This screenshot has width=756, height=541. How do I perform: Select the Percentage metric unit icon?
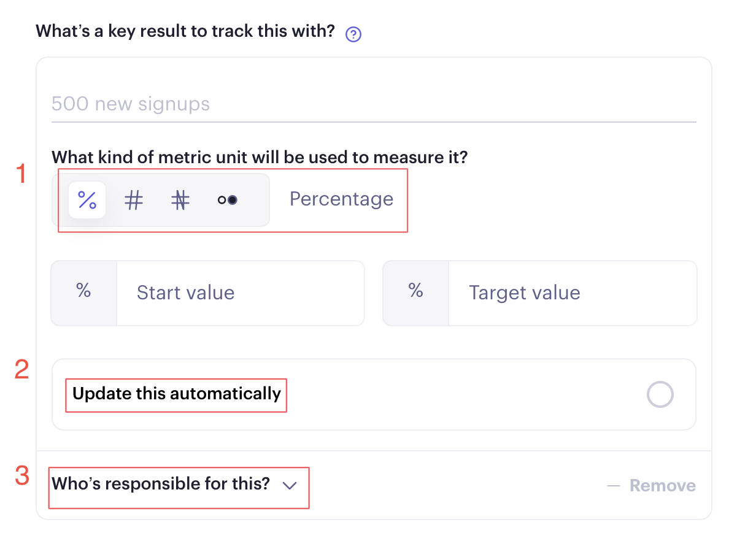click(x=87, y=200)
